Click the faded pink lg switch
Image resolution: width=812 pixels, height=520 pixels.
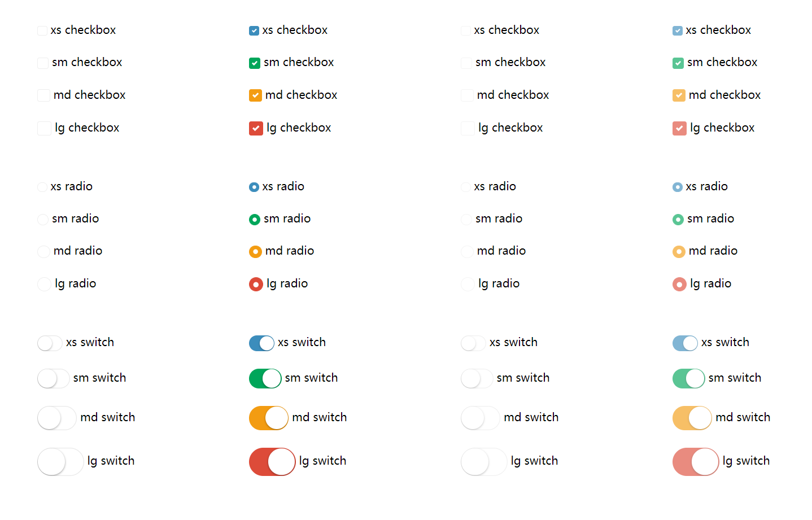695,462
